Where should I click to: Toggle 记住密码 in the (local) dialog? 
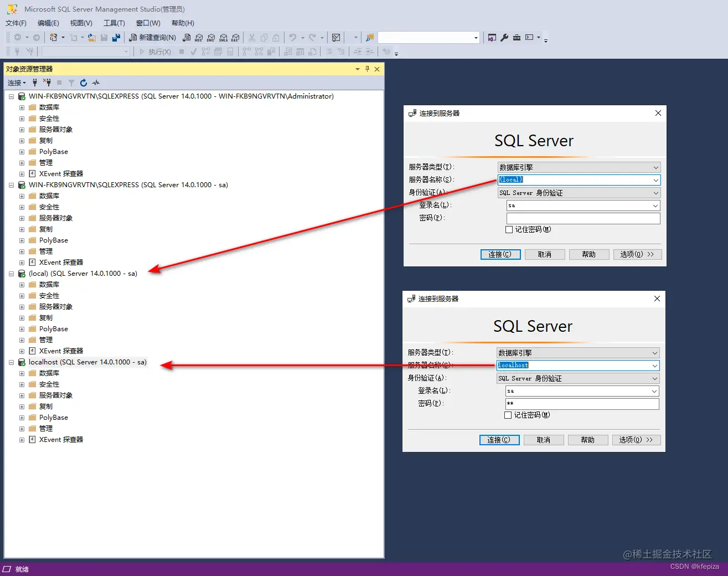(x=509, y=229)
